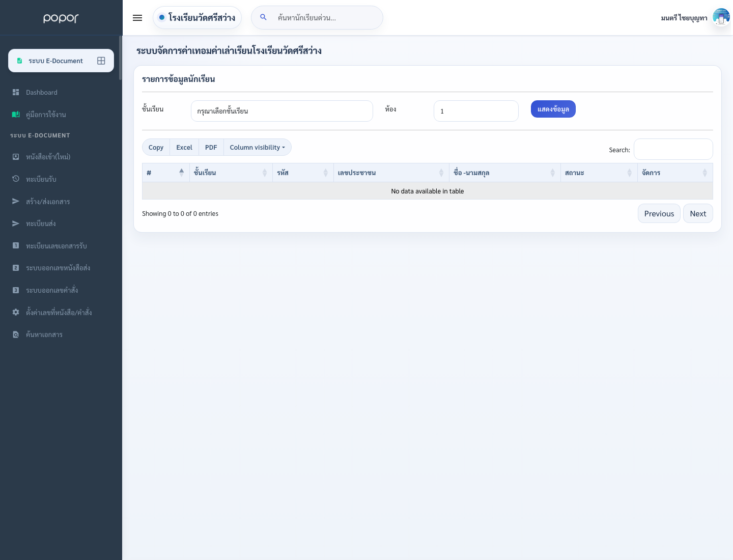Click the ค้นหาเอกสาร search-document icon
The image size is (733, 560).
click(x=16, y=334)
